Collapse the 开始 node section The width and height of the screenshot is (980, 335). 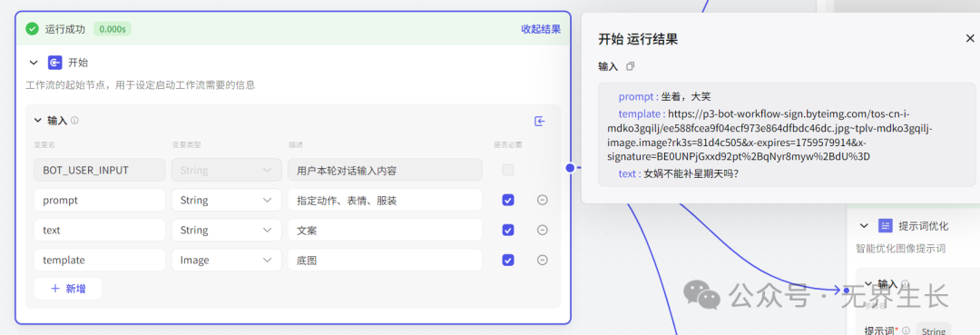click(34, 63)
